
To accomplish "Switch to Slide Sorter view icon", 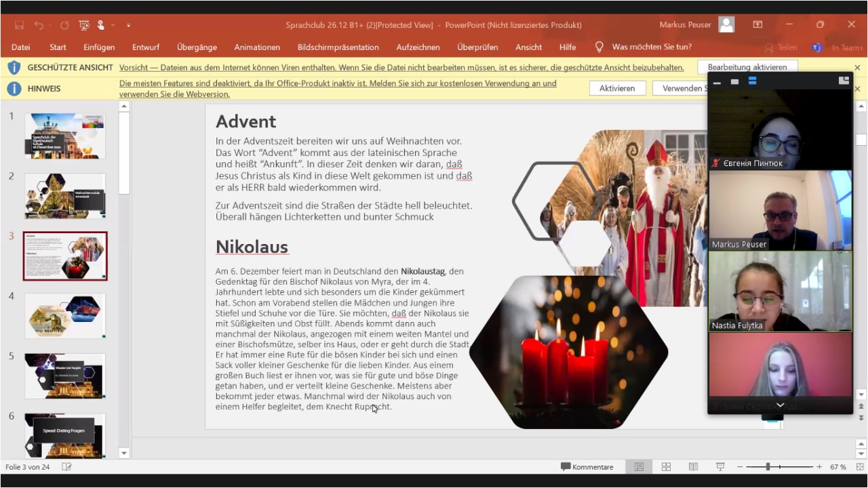I will (666, 467).
